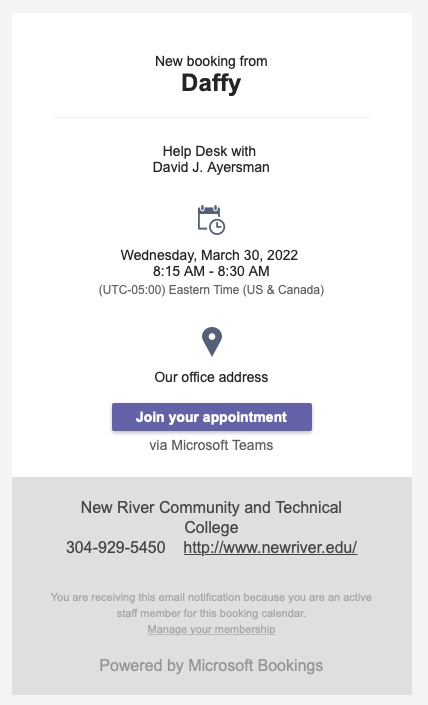Viewport: 428px width, 705px height.
Task: Click the New booking from text
Action: (211, 61)
